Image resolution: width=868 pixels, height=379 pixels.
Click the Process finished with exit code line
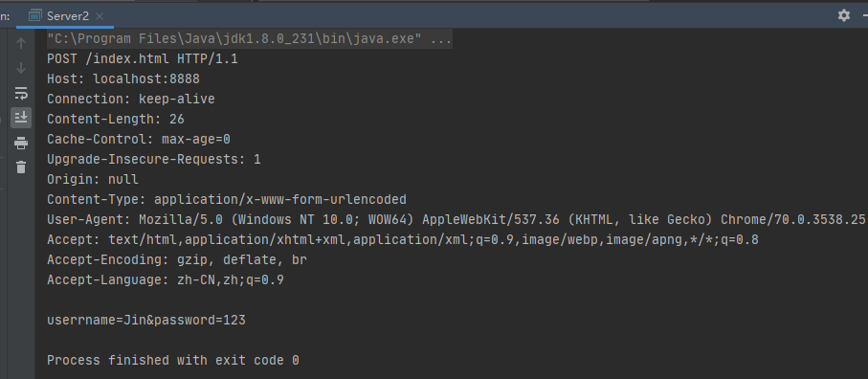(x=172, y=360)
